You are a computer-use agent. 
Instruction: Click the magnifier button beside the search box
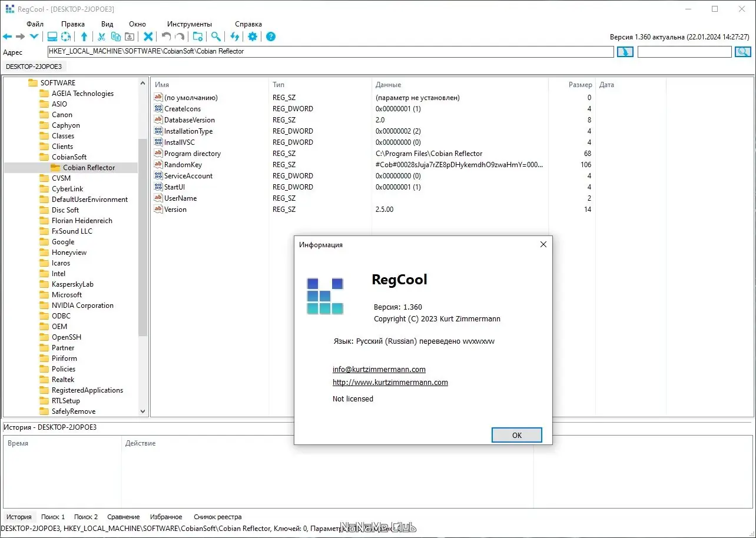(742, 52)
